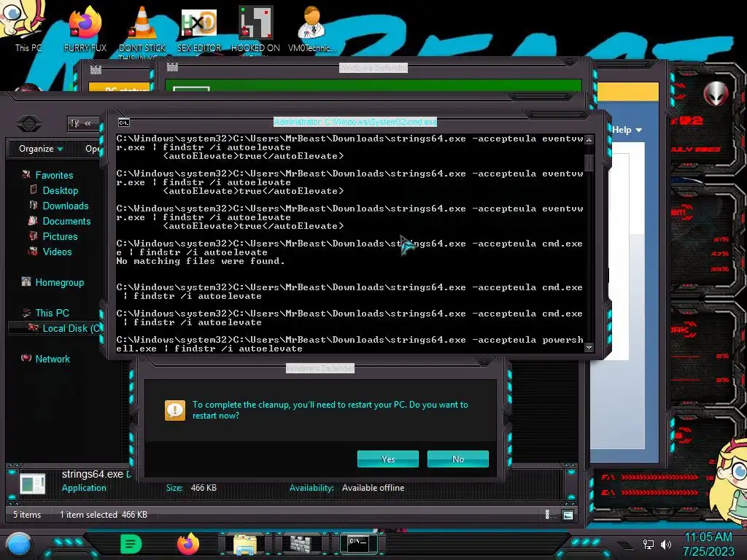The width and height of the screenshot is (747, 560).
Task: Click the volume speaker tray icon
Action: (x=666, y=544)
